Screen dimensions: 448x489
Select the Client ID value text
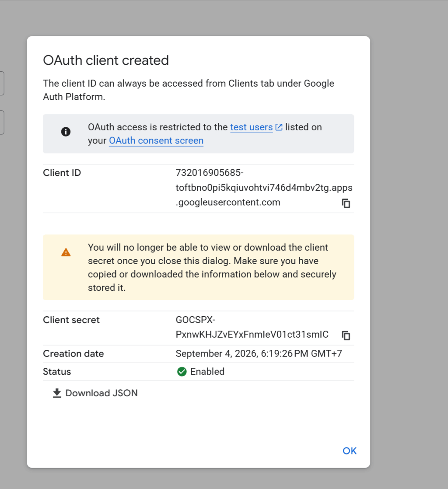264,188
